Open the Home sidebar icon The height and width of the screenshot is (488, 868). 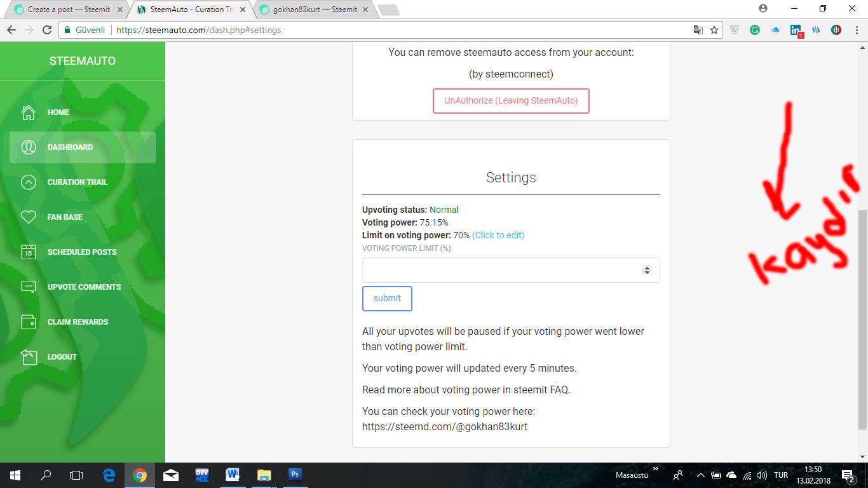point(29,112)
